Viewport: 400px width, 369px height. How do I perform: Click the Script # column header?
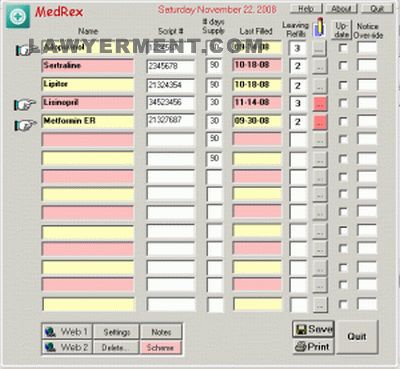tap(170, 31)
